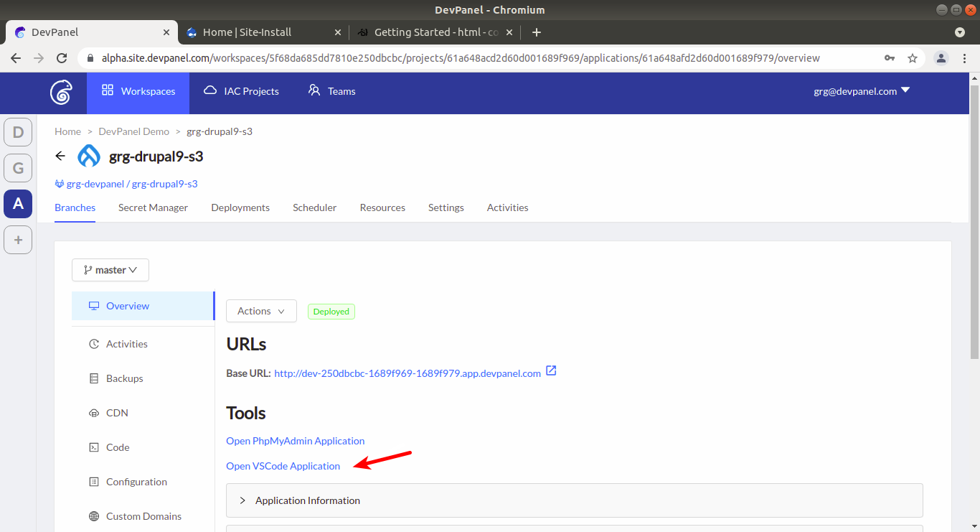Viewport: 980px width, 532px height.
Task: Select the active workspace avatar A
Action: [18, 204]
